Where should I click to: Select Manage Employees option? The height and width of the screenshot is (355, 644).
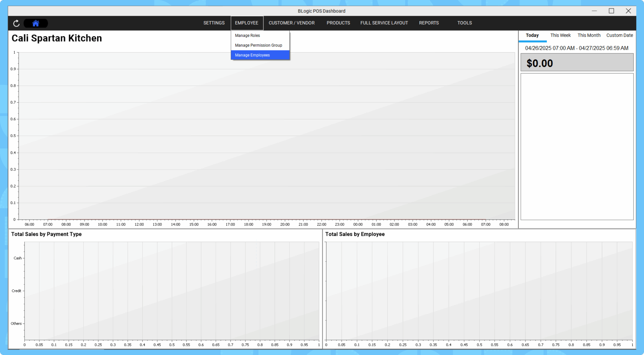(x=260, y=55)
